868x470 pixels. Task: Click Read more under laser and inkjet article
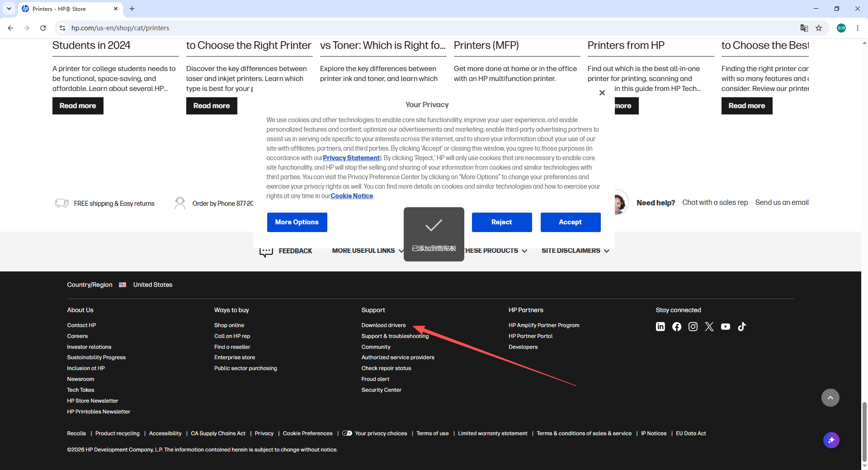(212, 106)
